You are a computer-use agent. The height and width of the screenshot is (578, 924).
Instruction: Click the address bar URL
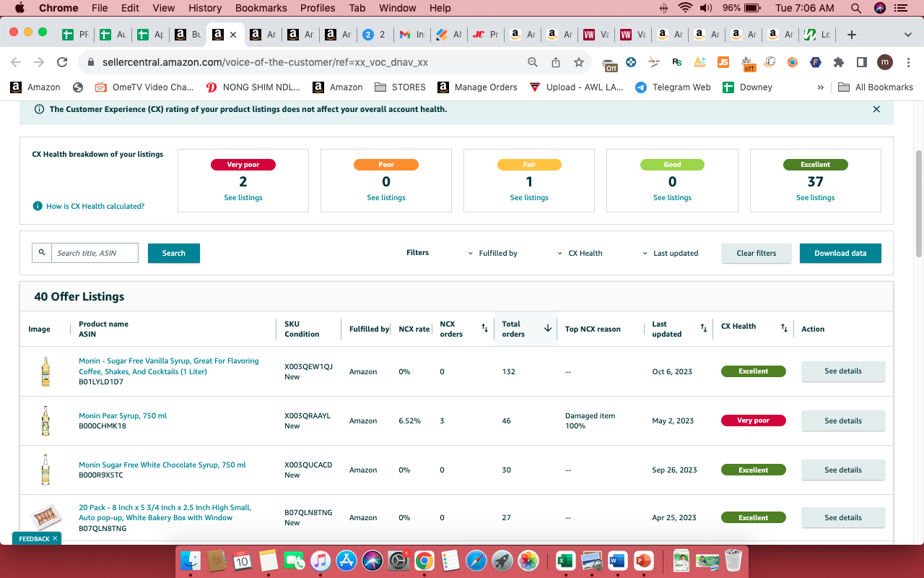click(x=265, y=62)
